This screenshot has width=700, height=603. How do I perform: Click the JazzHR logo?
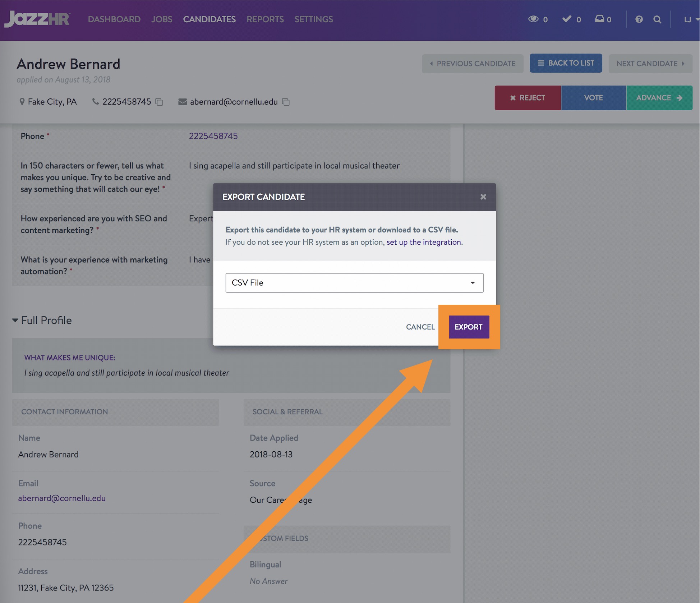click(37, 19)
